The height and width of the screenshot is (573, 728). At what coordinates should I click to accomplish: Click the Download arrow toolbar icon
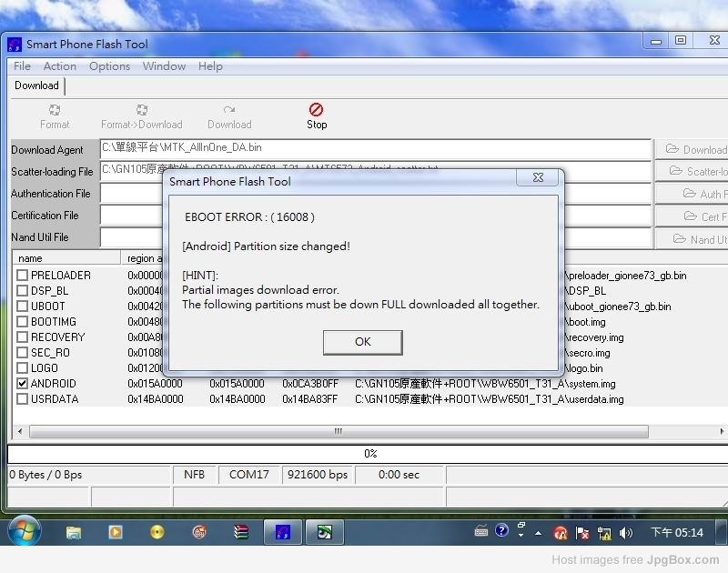tap(229, 110)
